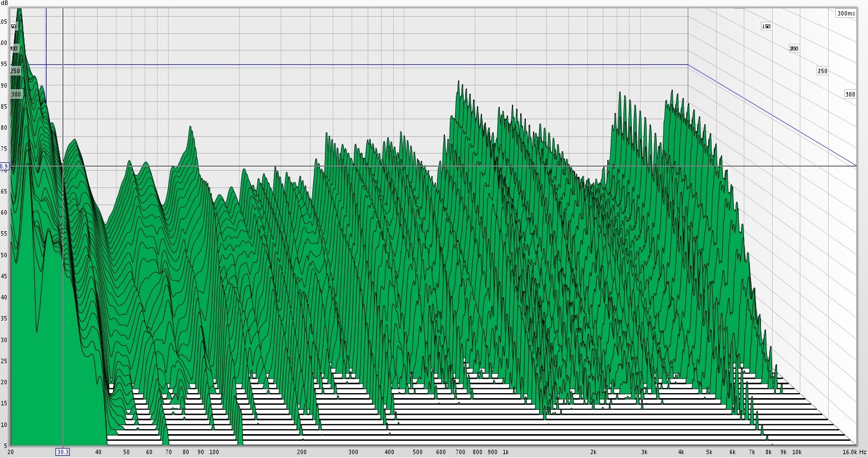The width and height of the screenshot is (868, 458).
Task: Click the 95 dB level axis label
Action: pos(4,64)
